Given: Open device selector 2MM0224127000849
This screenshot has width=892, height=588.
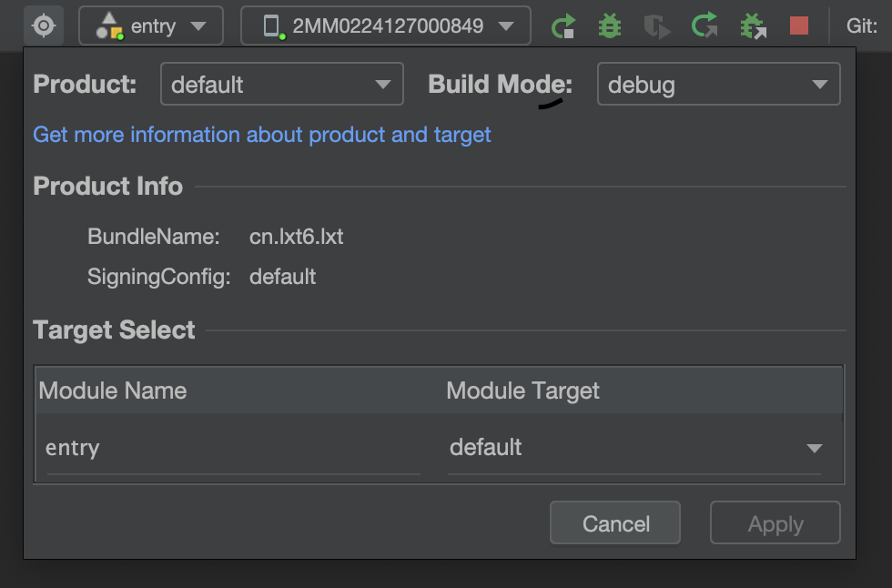Looking at the screenshot, I should 385,25.
